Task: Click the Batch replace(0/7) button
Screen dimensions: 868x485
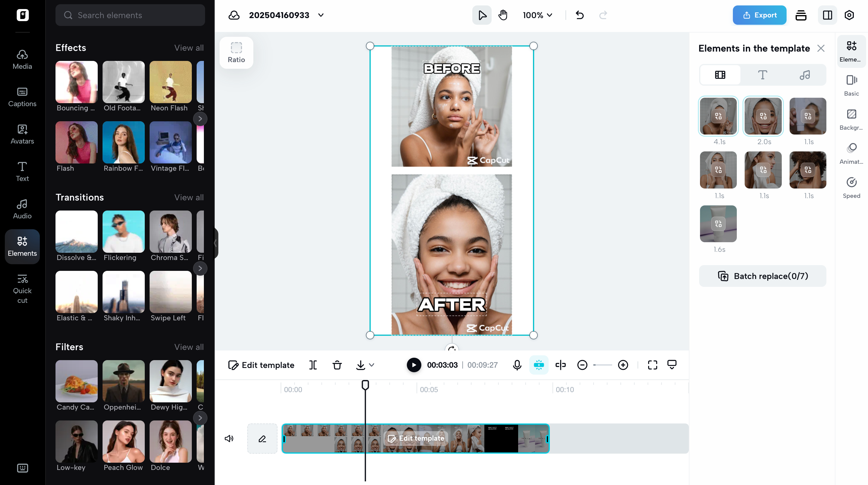Action: (x=762, y=276)
